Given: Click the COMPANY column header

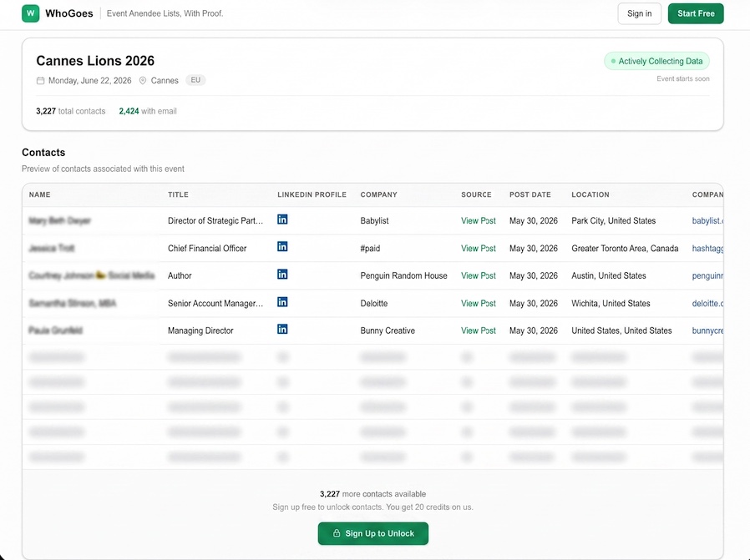Looking at the screenshot, I should click(379, 194).
